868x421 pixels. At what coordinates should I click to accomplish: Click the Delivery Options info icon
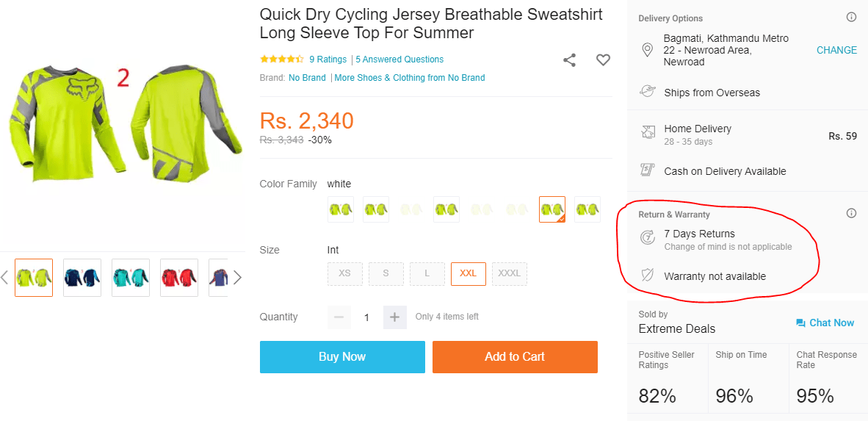(x=851, y=18)
